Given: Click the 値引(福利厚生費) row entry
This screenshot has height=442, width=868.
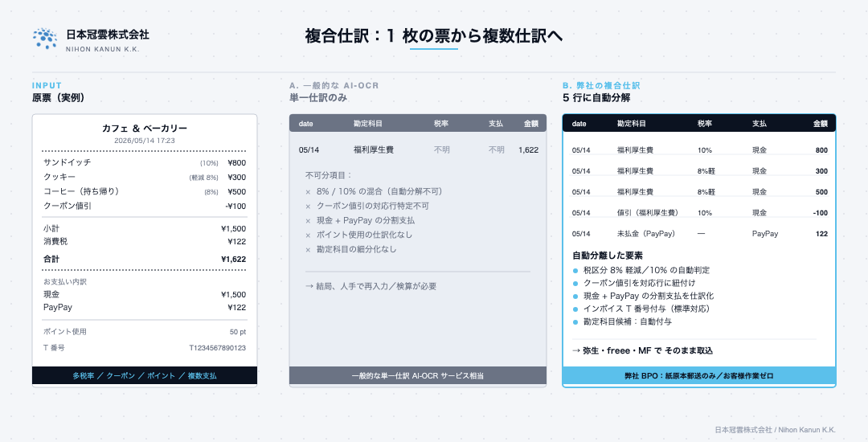Looking at the screenshot, I should click(x=648, y=212).
